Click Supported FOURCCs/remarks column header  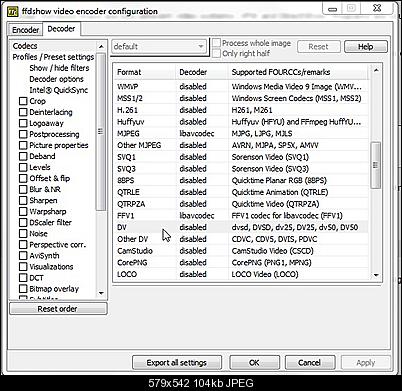(x=298, y=72)
